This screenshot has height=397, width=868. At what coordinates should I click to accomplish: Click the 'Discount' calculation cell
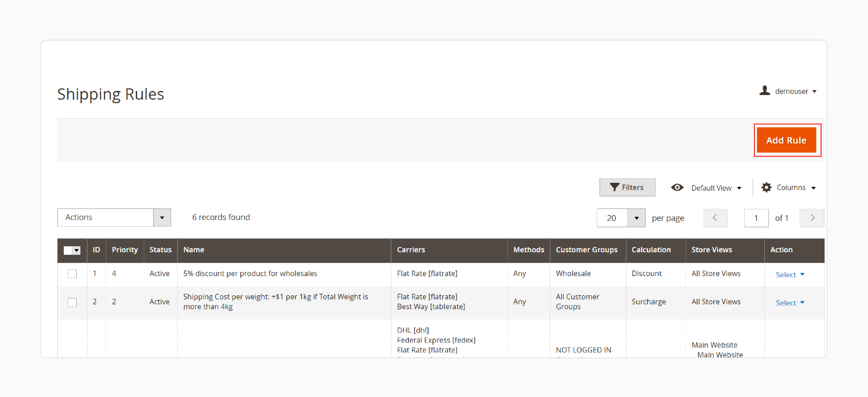(646, 273)
